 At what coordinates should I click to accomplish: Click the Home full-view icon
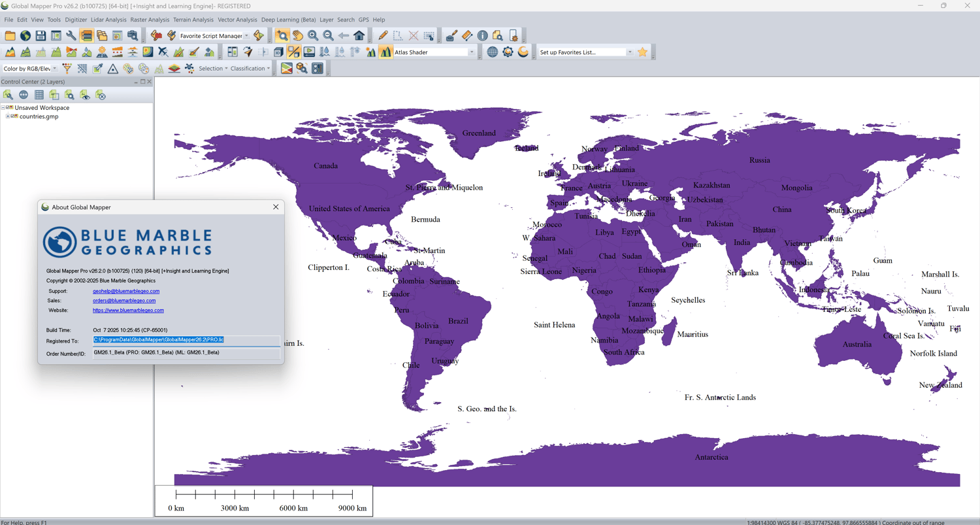pyautogui.click(x=359, y=36)
